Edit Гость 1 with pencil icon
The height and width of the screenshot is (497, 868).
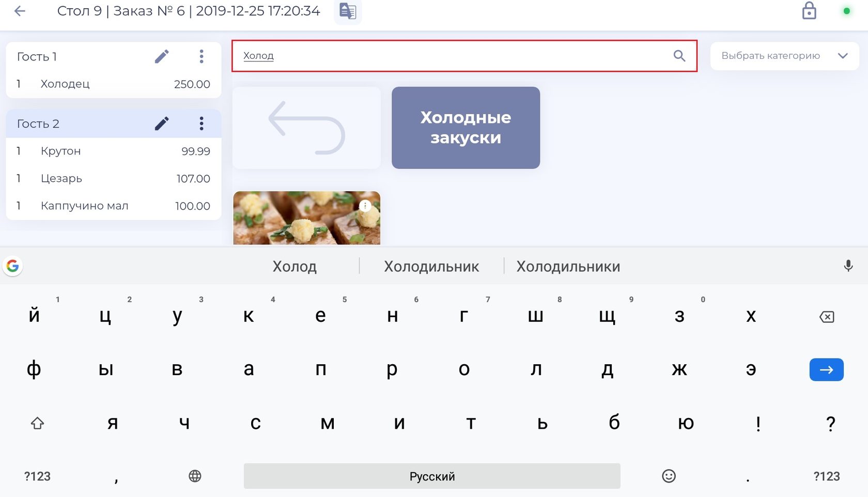[162, 56]
